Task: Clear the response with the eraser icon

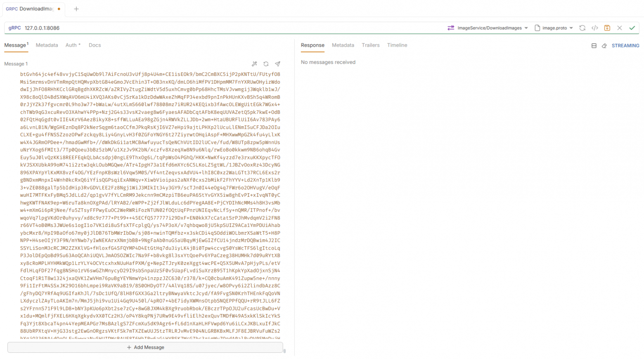Action: pos(604,45)
